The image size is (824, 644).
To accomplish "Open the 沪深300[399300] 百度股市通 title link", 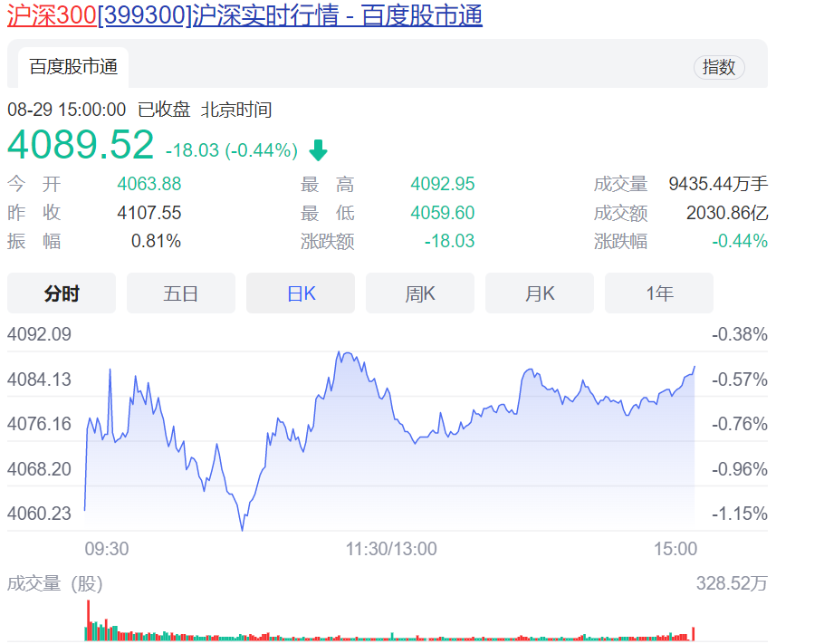I will (x=244, y=14).
